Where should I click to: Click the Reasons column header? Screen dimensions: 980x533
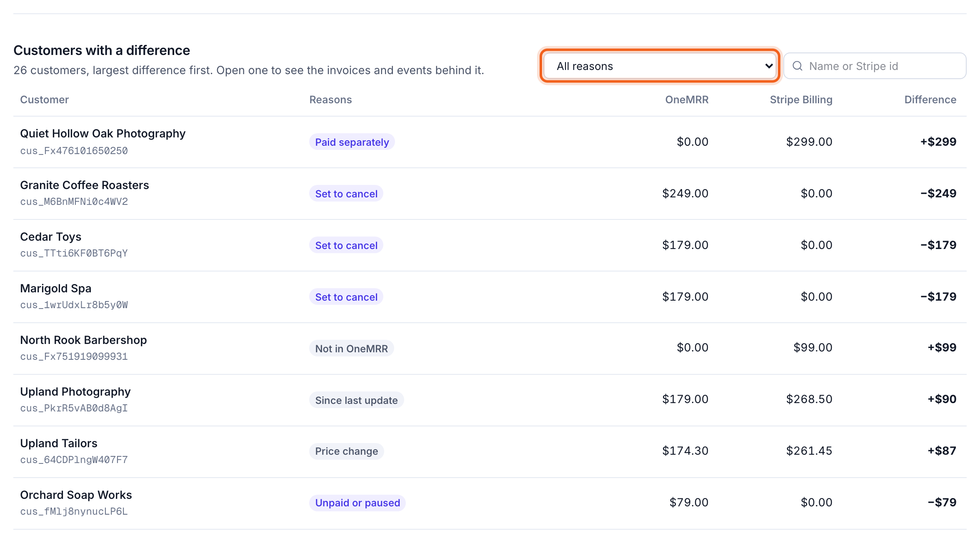pyautogui.click(x=330, y=100)
